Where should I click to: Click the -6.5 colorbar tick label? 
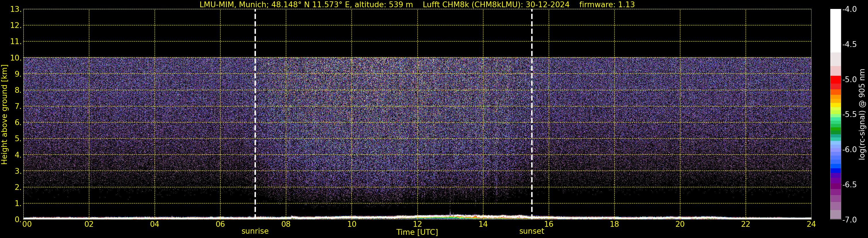tap(849, 185)
